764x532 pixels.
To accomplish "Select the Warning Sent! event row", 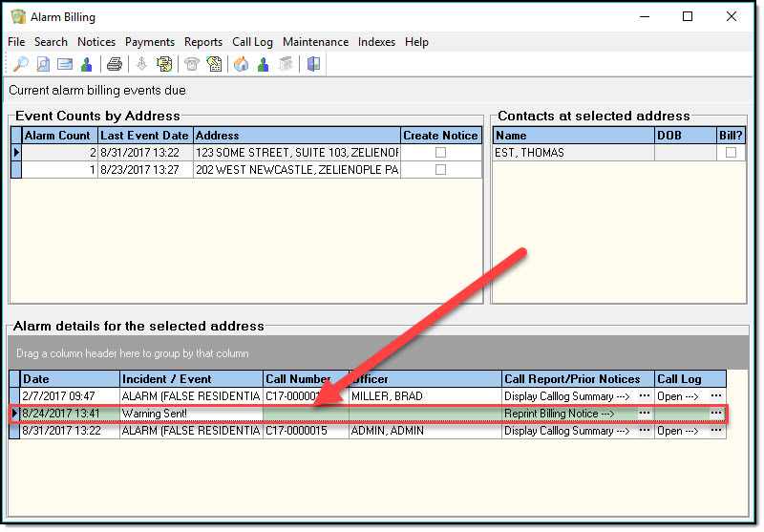I will pyautogui.click(x=191, y=414).
